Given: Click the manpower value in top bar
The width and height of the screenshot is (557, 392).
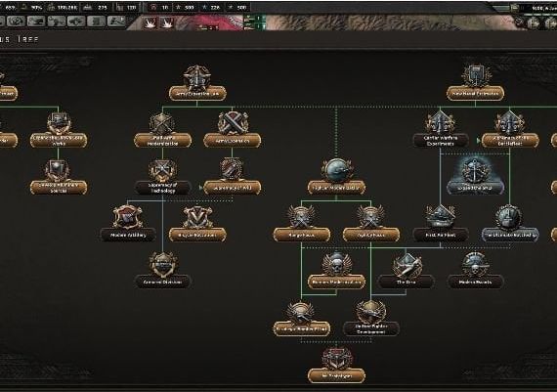Looking at the screenshot, I should [x=67, y=8].
